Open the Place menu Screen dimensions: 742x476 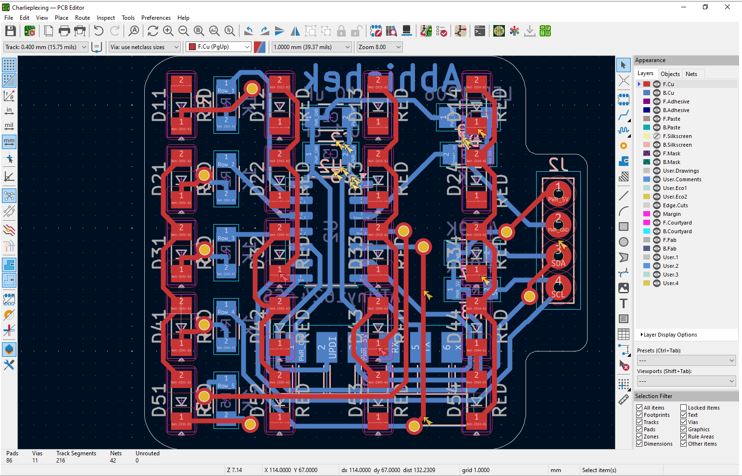[x=62, y=18]
